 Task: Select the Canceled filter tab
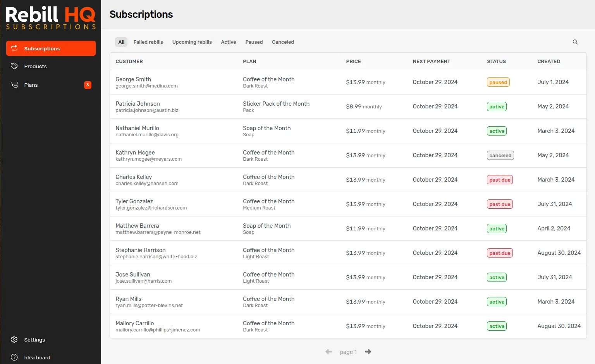[x=283, y=42]
